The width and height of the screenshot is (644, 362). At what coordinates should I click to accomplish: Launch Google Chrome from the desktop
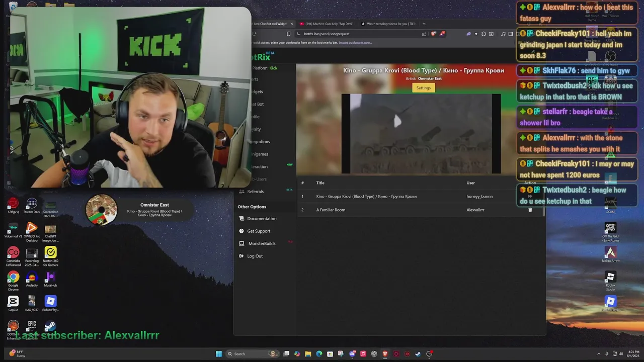point(13,281)
